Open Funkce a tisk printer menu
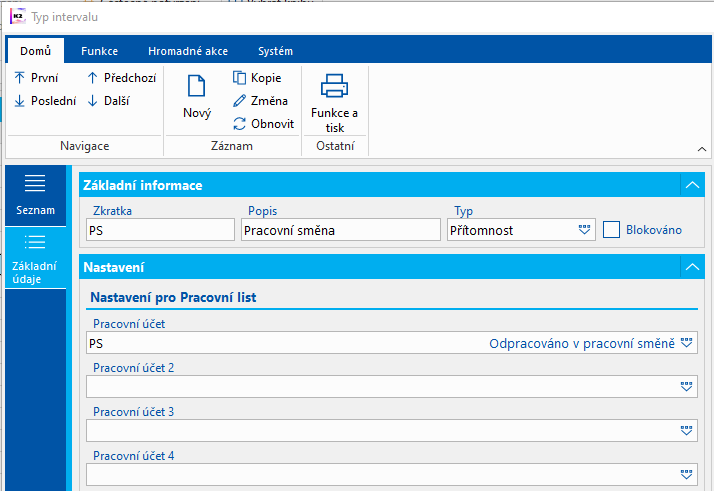The height and width of the screenshot is (491, 714). pyautogui.click(x=334, y=102)
